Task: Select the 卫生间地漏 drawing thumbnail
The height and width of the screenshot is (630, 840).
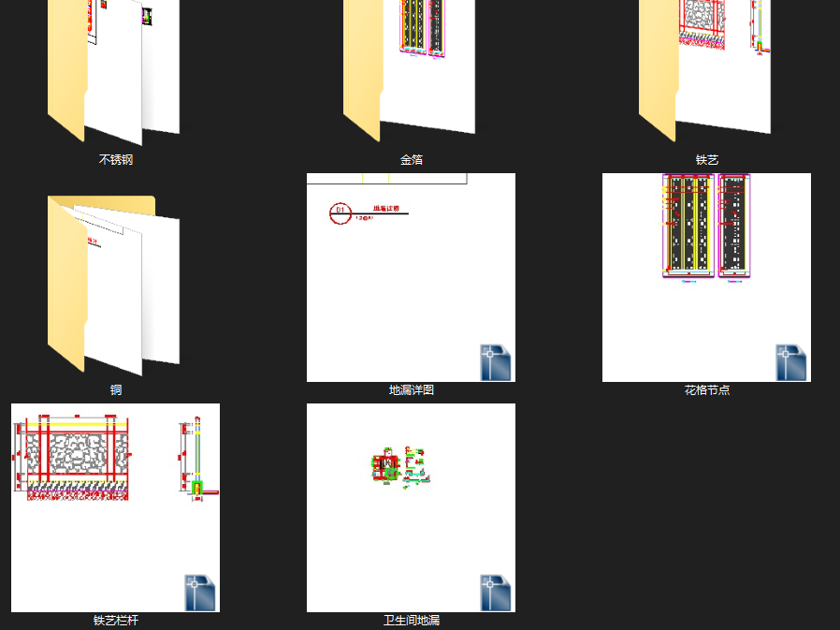Action: (411, 507)
